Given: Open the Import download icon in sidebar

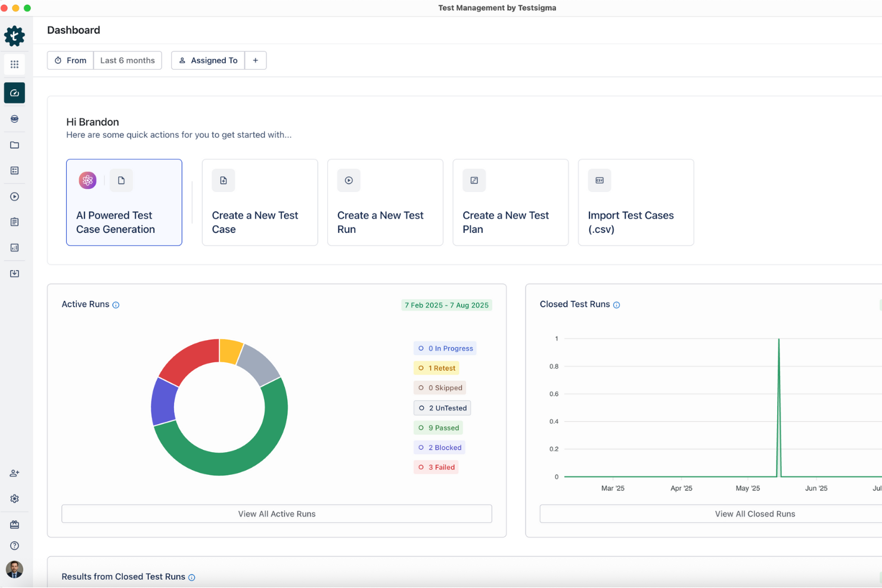Looking at the screenshot, I should coord(14,273).
